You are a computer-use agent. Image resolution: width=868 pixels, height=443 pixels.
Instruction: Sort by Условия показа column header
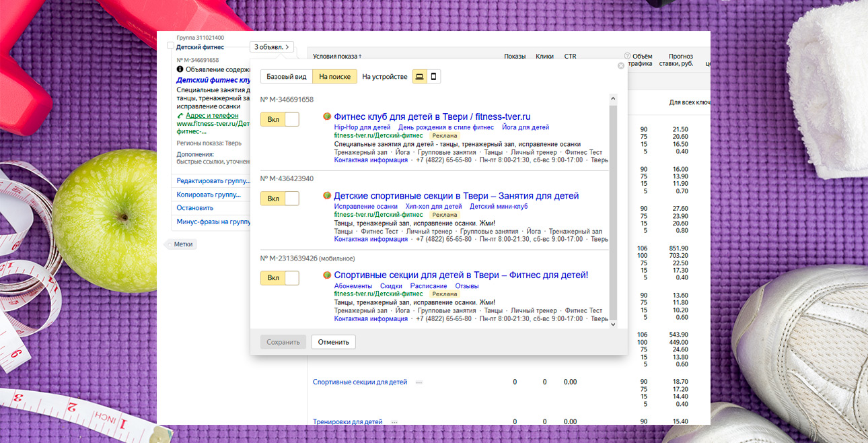(337, 57)
